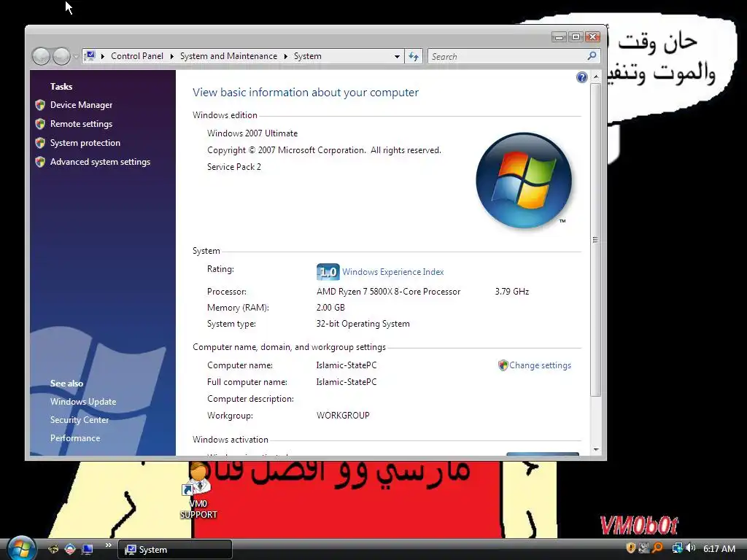This screenshot has width=747, height=560.
Task: Click the gray tray icon beside the shield
Action: pyautogui.click(x=646, y=548)
